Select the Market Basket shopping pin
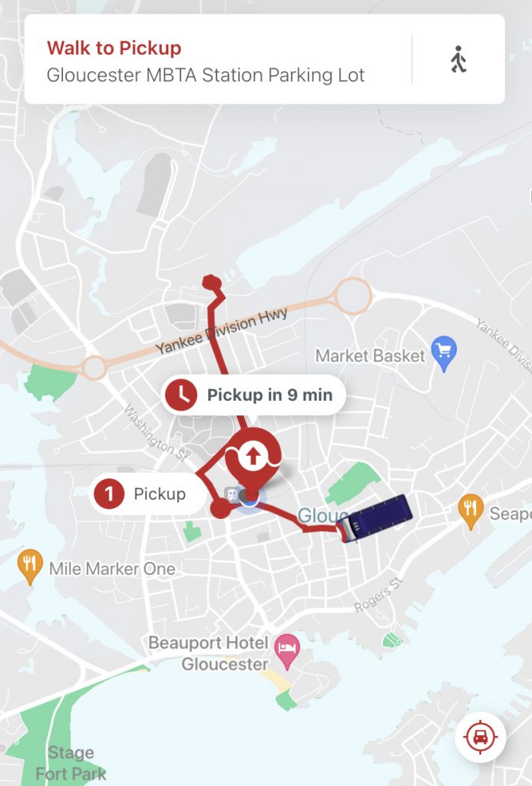 coord(444,353)
